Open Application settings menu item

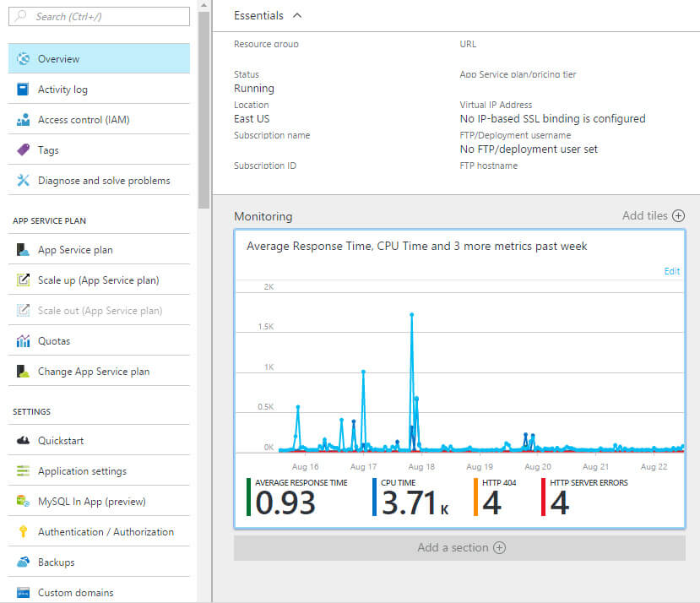82,471
